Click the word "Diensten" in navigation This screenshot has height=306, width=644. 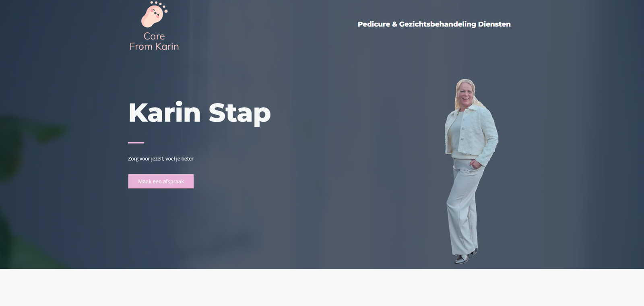(494, 24)
